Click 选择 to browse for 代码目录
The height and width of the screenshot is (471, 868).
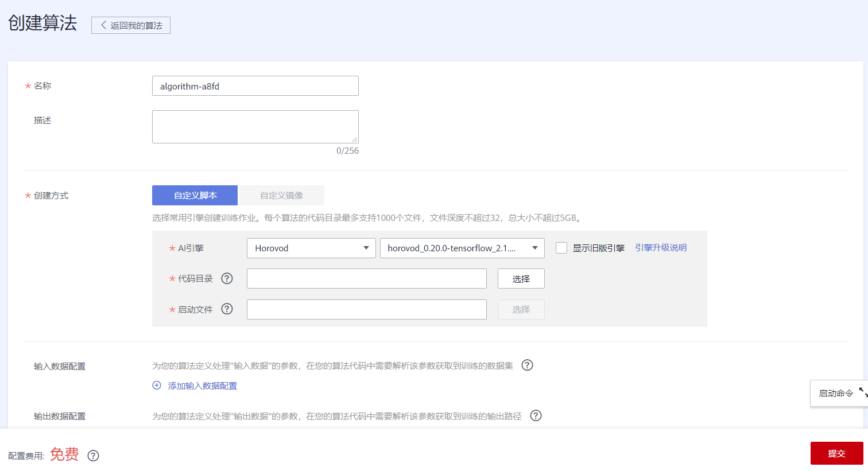[521, 278]
